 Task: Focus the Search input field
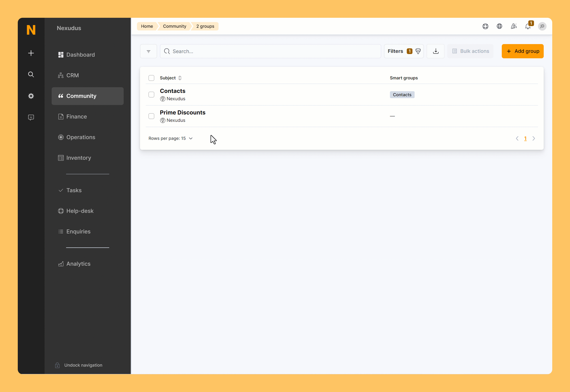(270, 51)
